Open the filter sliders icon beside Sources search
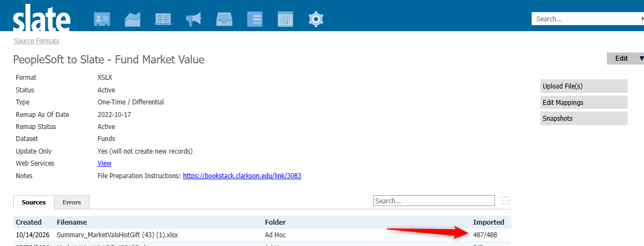This screenshot has width=644, height=246. click(x=506, y=201)
